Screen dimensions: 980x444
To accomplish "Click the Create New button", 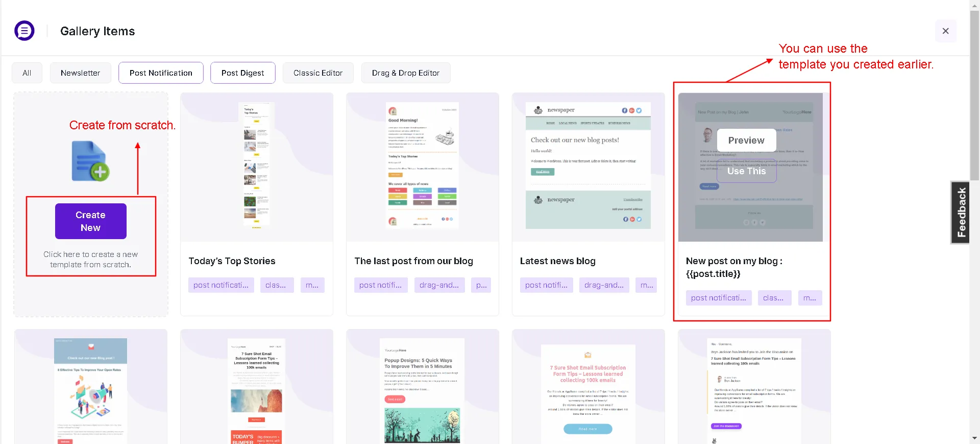I will click(x=91, y=221).
